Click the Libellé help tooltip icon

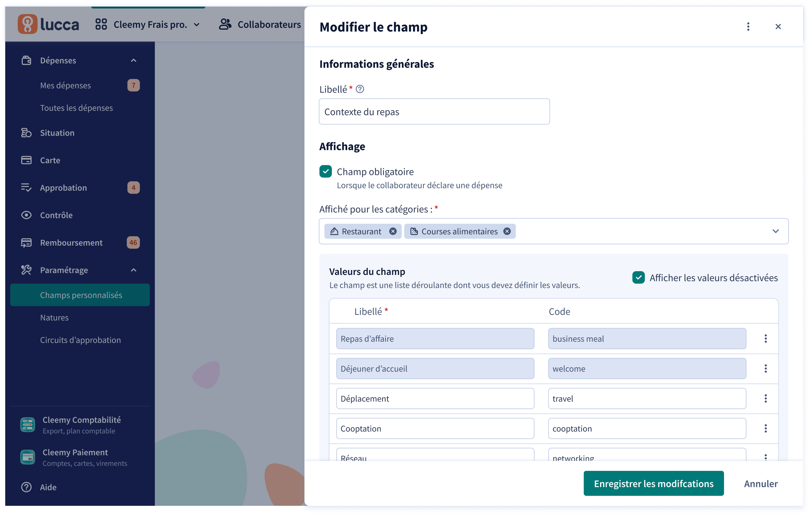tap(360, 89)
